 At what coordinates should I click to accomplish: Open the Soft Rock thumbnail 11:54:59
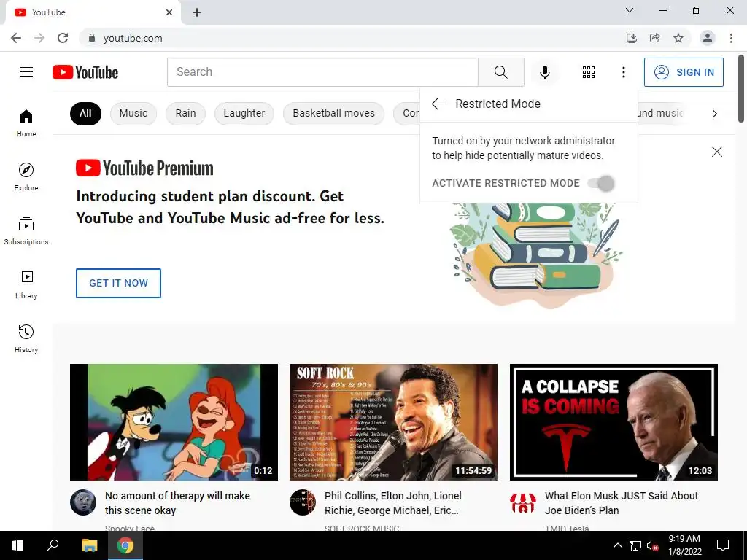click(x=393, y=422)
